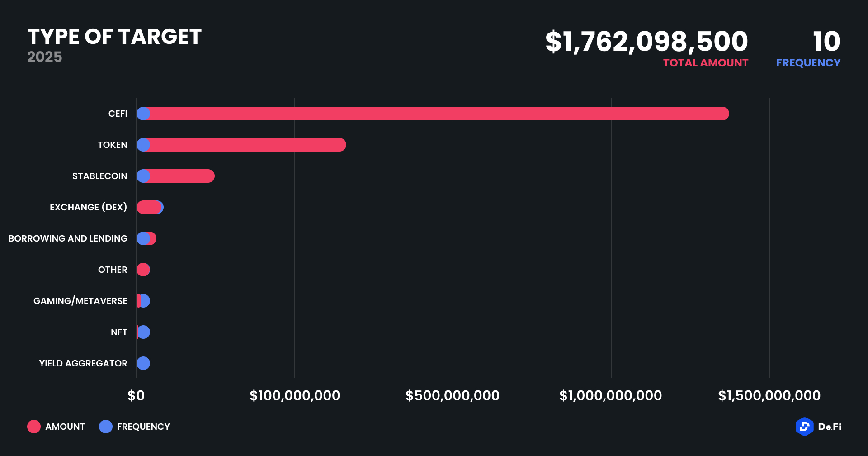Click the $500,000,000 axis label
The image size is (868, 456).
[x=452, y=396]
